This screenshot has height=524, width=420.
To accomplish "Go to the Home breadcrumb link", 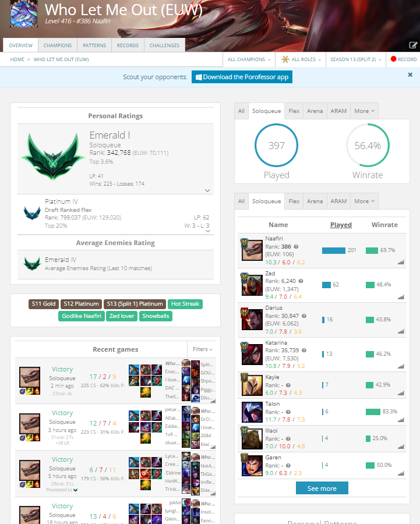I will click(x=17, y=59).
